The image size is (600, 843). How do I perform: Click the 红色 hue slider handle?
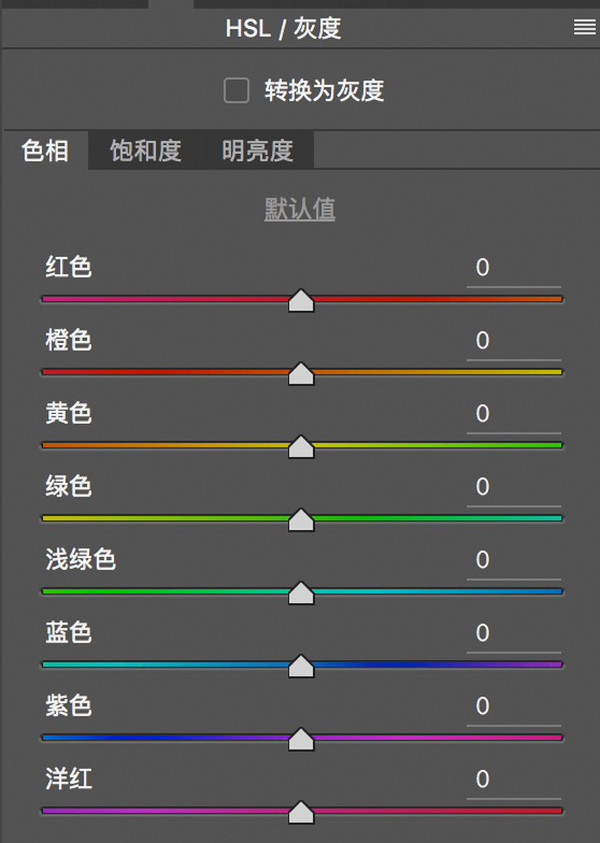[301, 300]
